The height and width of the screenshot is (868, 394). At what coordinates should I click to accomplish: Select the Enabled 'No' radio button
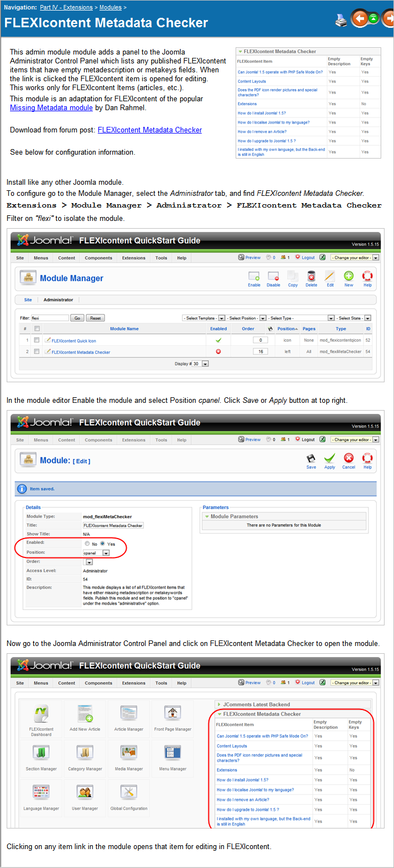pos(87,544)
